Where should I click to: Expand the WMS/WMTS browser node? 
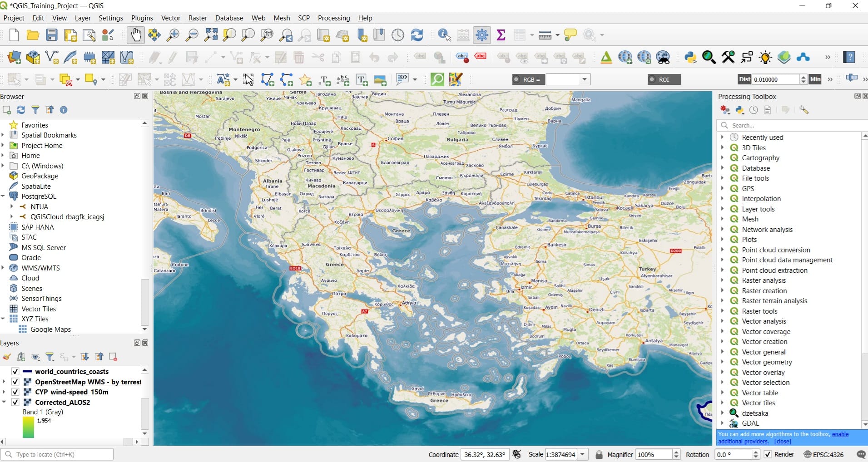(3, 268)
